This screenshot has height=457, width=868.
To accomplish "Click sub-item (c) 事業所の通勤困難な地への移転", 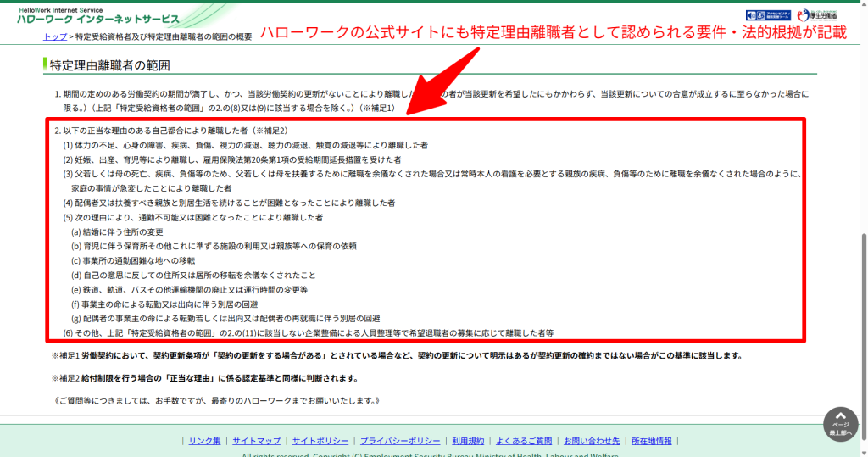I will pyautogui.click(x=133, y=260).
